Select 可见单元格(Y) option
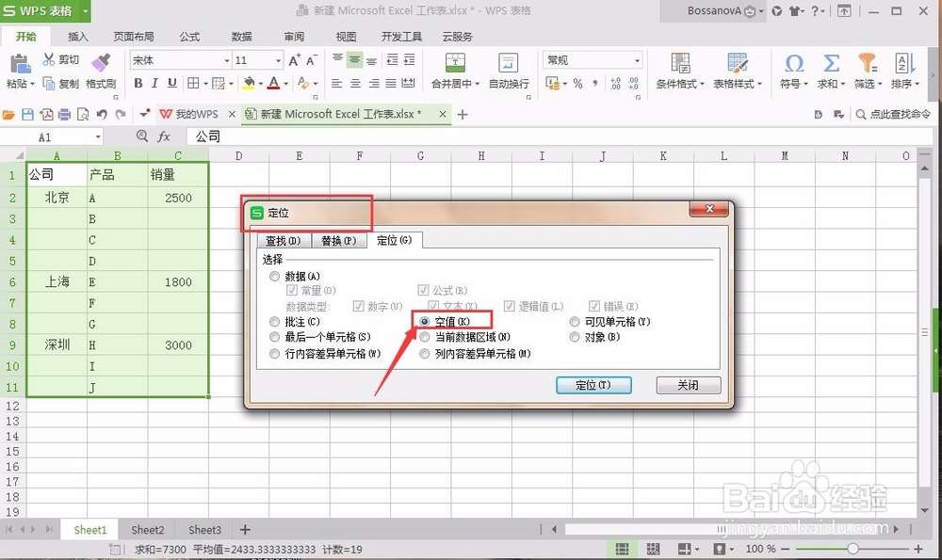The height and width of the screenshot is (560, 942). [575, 321]
